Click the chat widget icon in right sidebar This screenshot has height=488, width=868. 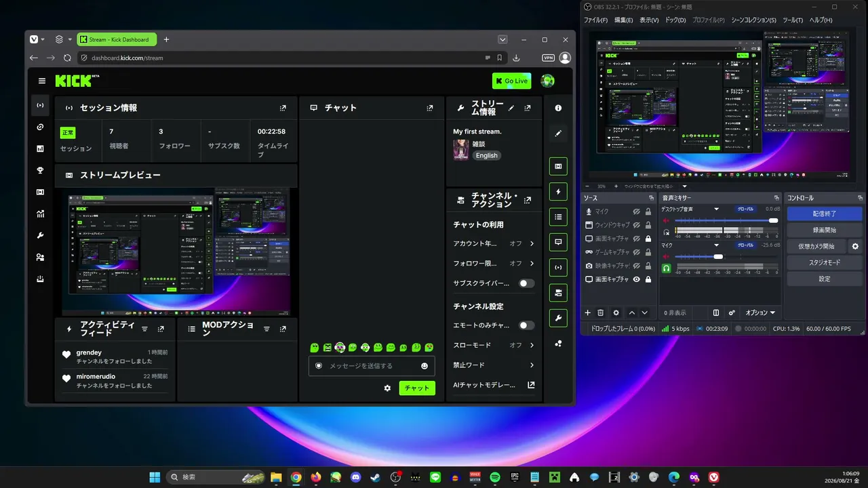click(x=558, y=242)
